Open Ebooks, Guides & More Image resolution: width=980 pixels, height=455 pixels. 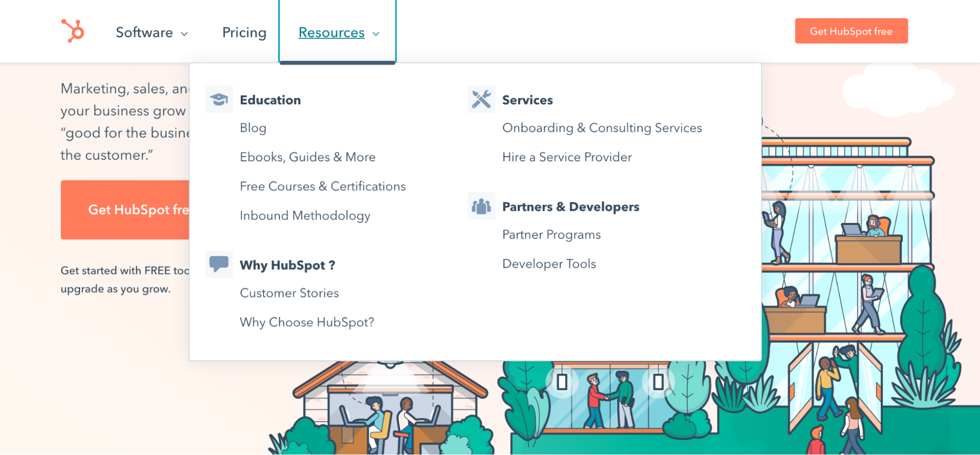(307, 157)
